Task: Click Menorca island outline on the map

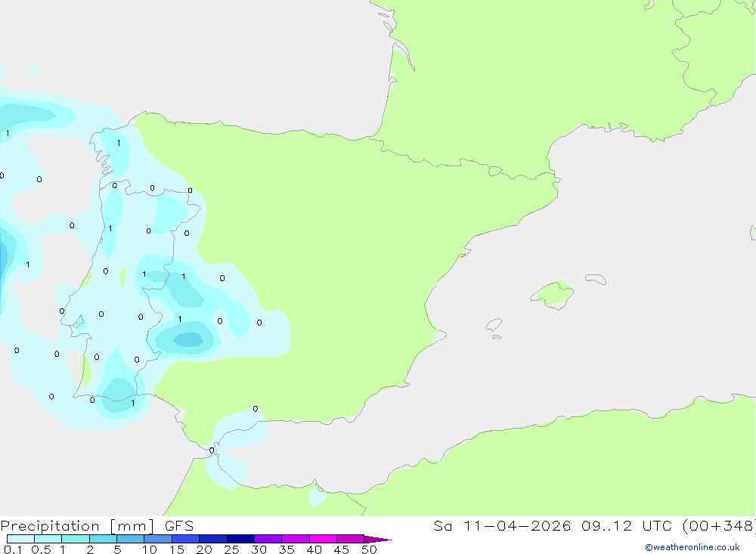Action: pos(596,279)
